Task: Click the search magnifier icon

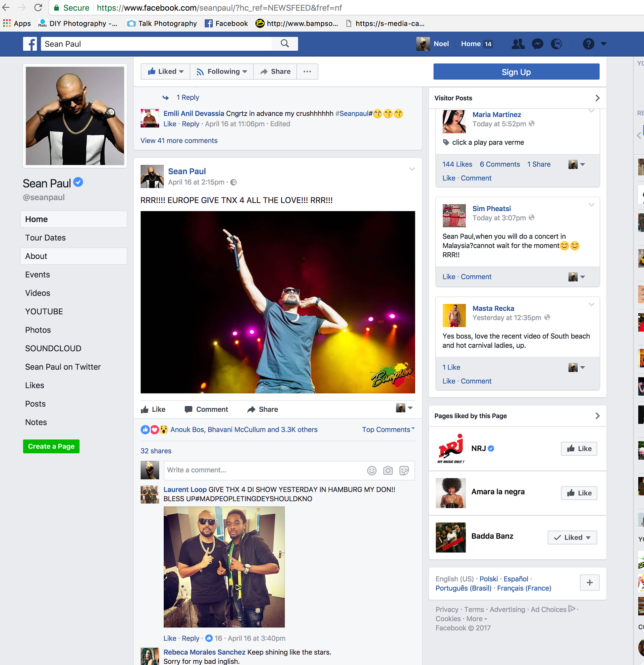Action: click(284, 44)
